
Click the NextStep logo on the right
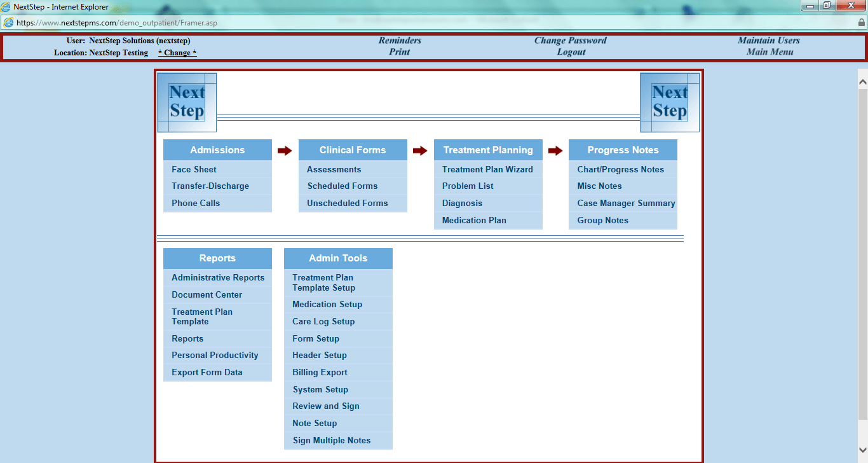click(x=670, y=102)
